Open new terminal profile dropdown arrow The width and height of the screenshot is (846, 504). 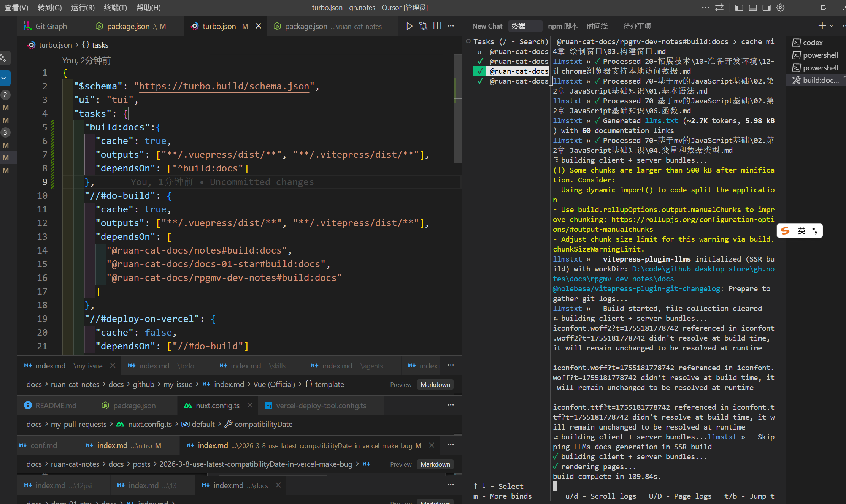click(832, 26)
